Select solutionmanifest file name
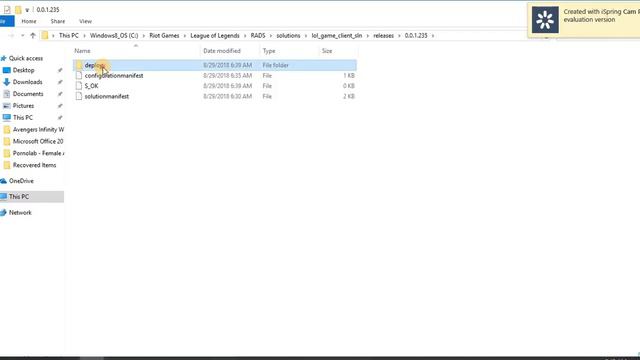Viewport: 640px width, 360px height. click(x=107, y=96)
